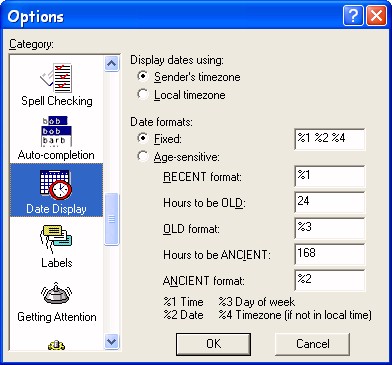This screenshot has height=365, width=392.
Task: Select Local timezone radio button
Action: (143, 94)
